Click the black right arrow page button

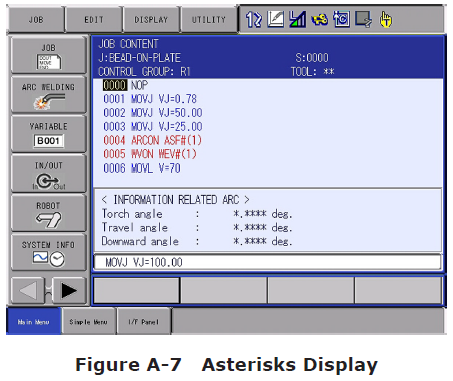pos(69,290)
